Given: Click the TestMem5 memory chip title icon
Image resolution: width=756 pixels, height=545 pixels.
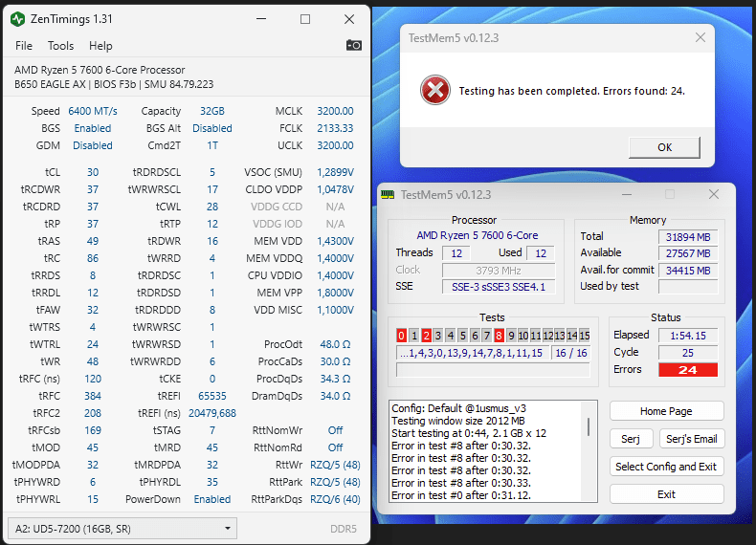Looking at the screenshot, I should [x=388, y=195].
